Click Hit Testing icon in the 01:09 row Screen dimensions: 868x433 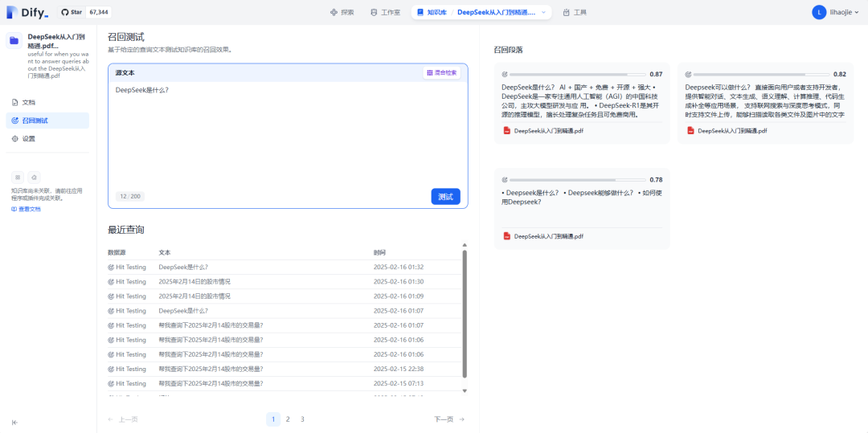point(111,296)
